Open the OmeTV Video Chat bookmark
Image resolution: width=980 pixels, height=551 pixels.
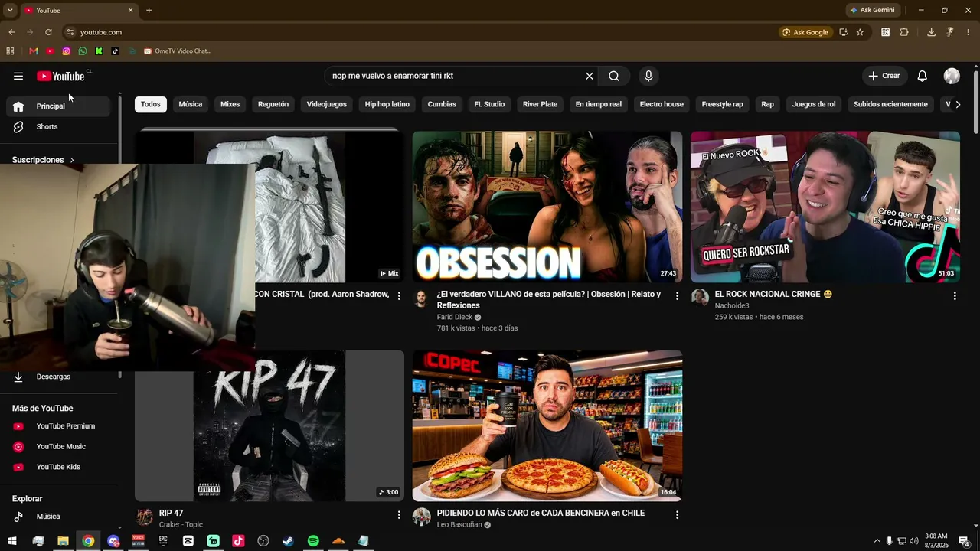[x=178, y=51]
